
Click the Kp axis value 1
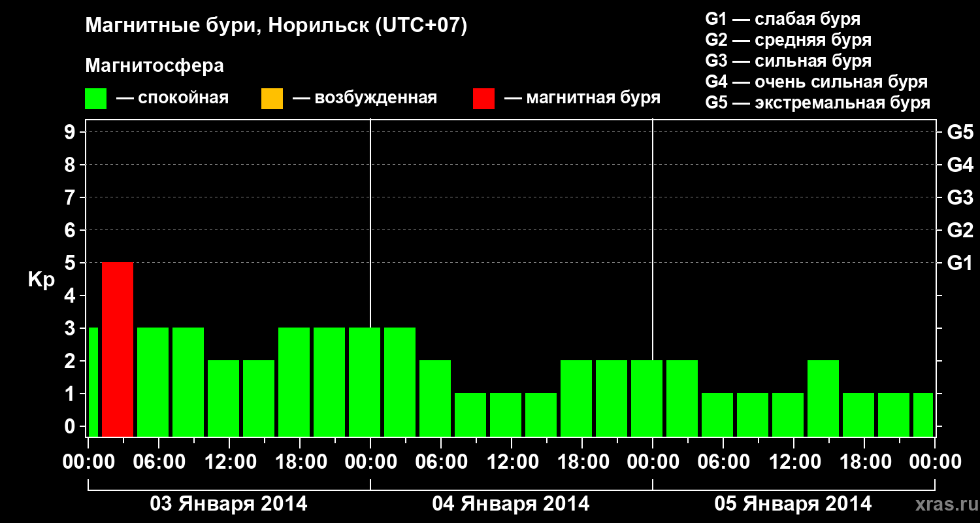point(71,394)
